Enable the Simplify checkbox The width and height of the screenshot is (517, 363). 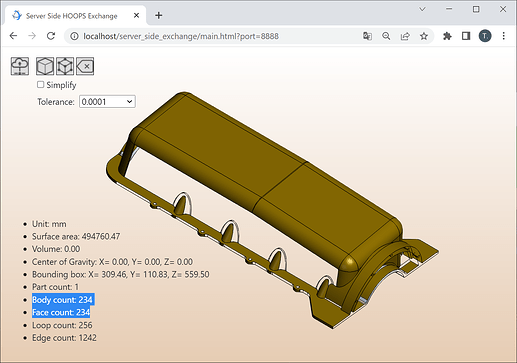[x=40, y=85]
